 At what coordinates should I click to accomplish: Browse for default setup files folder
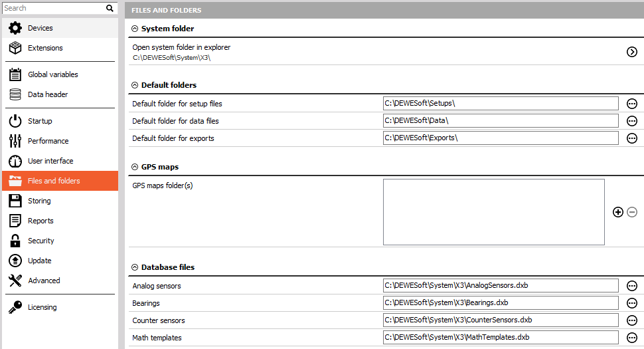[x=631, y=104]
